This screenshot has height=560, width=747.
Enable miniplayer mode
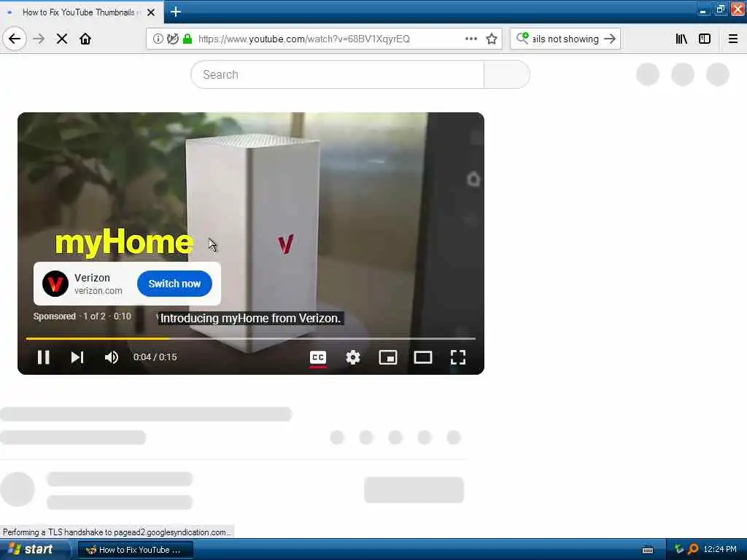[x=388, y=357]
